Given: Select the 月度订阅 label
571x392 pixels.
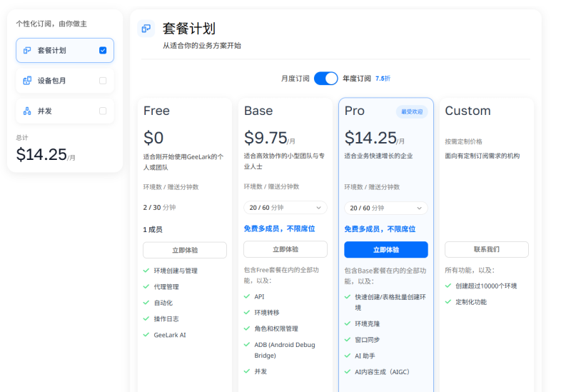Looking at the screenshot, I should [x=295, y=79].
